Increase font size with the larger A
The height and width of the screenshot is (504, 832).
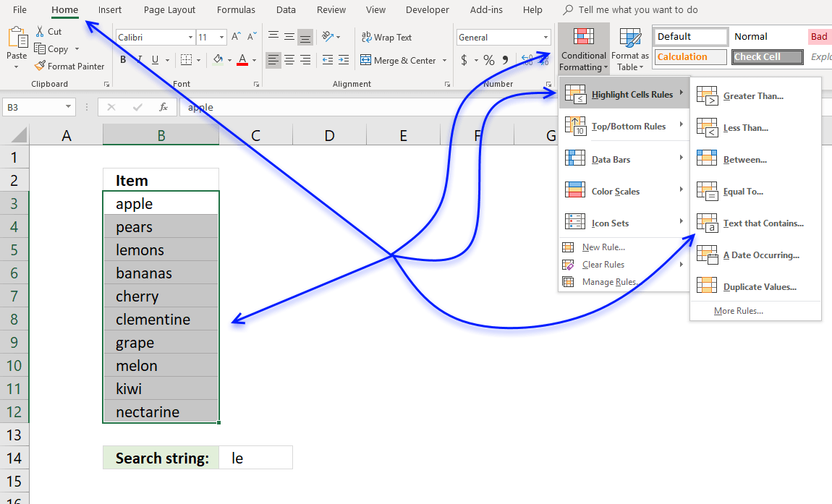(x=237, y=37)
